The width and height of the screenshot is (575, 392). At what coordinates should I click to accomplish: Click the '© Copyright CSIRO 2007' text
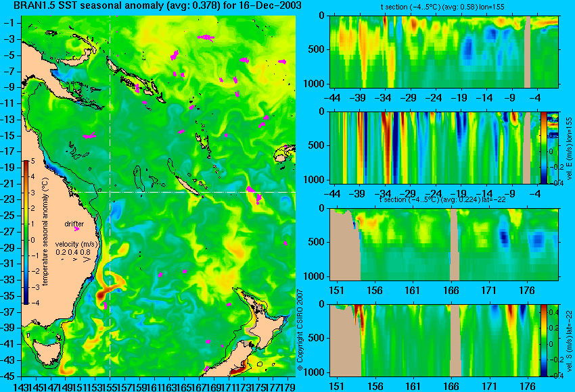click(x=300, y=330)
